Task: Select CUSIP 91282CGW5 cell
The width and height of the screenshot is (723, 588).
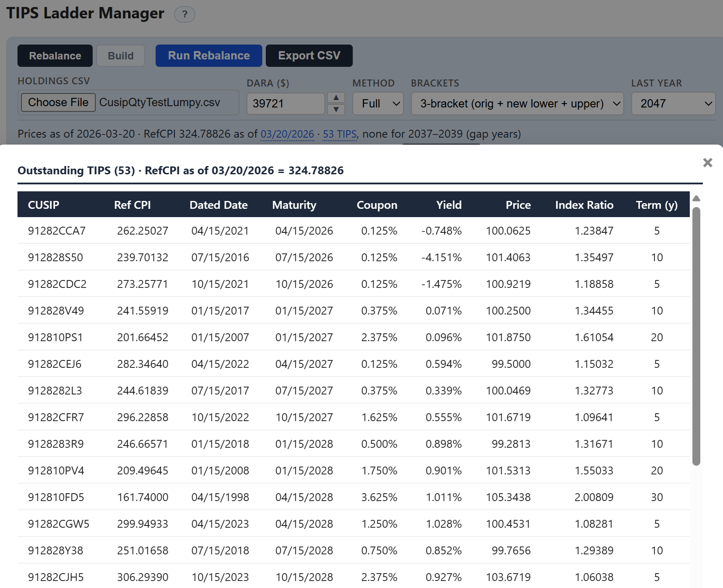Action: [x=59, y=524]
